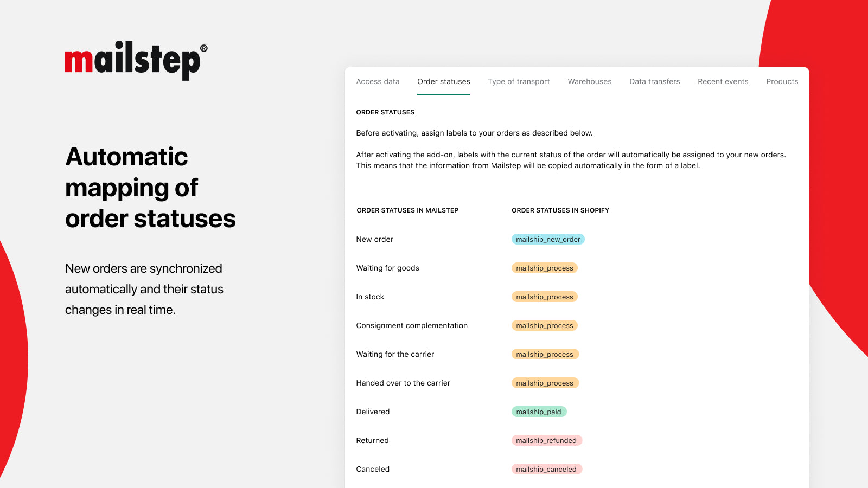Screen dimensions: 868x488
Task: Switch to the Access data tab
Action: (377, 81)
